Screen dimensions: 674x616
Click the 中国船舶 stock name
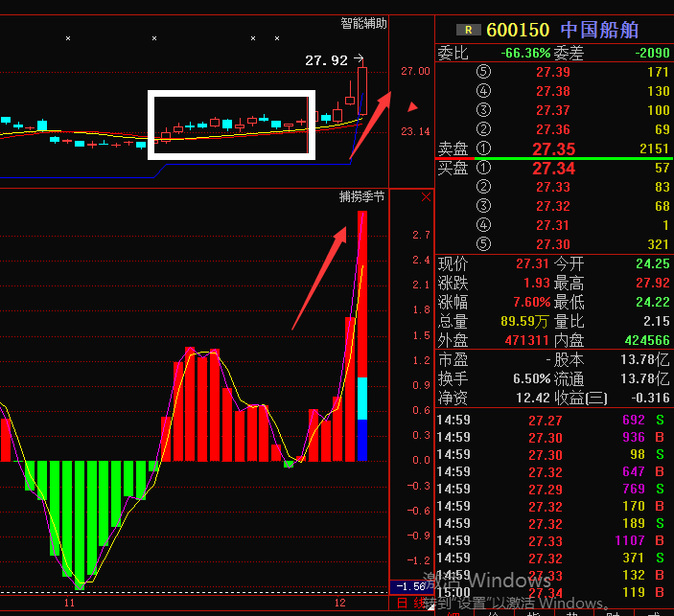point(599,31)
